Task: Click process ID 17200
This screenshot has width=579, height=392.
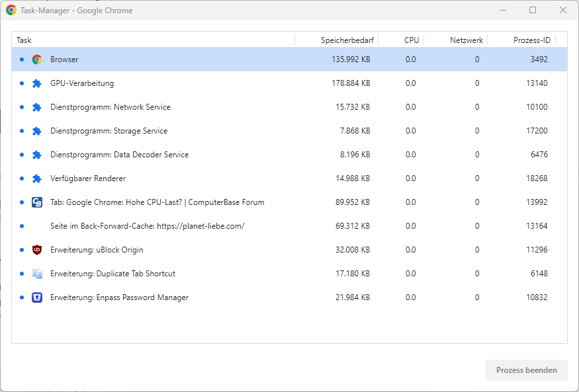Action: coord(537,131)
